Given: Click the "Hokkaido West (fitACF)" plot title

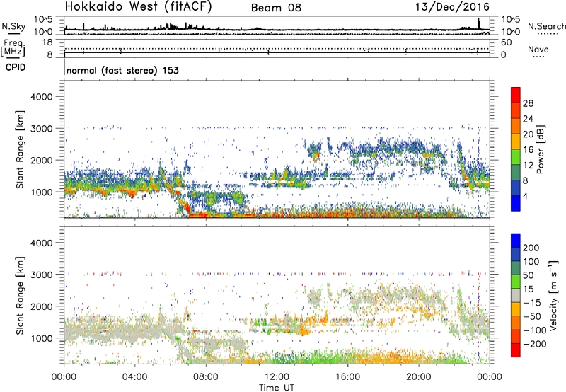Looking at the screenshot, I should point(138,6).
